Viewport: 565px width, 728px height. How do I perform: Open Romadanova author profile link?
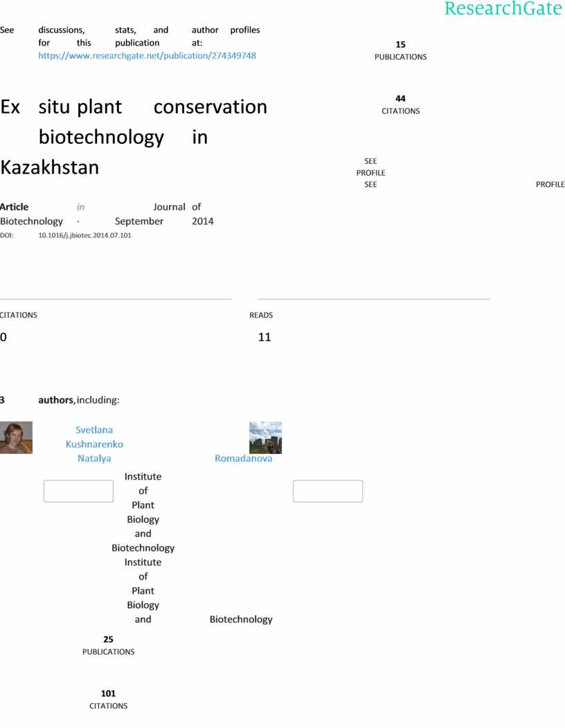pyautogui.click(x=244, y=459)
